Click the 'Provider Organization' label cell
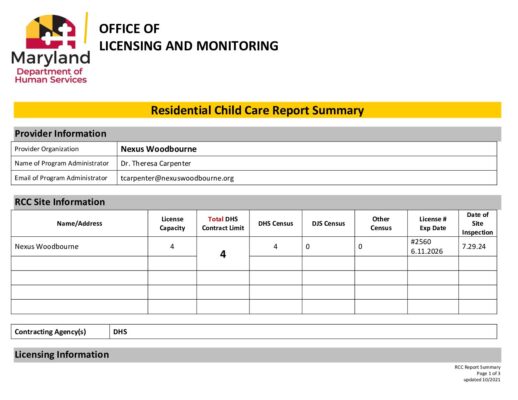Viewport: 518px width, 400px height. tap(64, 149)
